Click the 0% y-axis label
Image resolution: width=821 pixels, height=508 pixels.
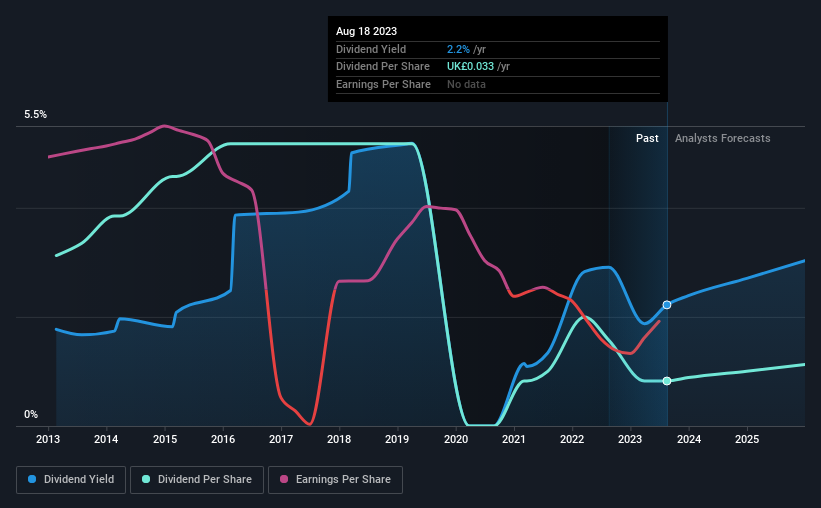(31, 414)
